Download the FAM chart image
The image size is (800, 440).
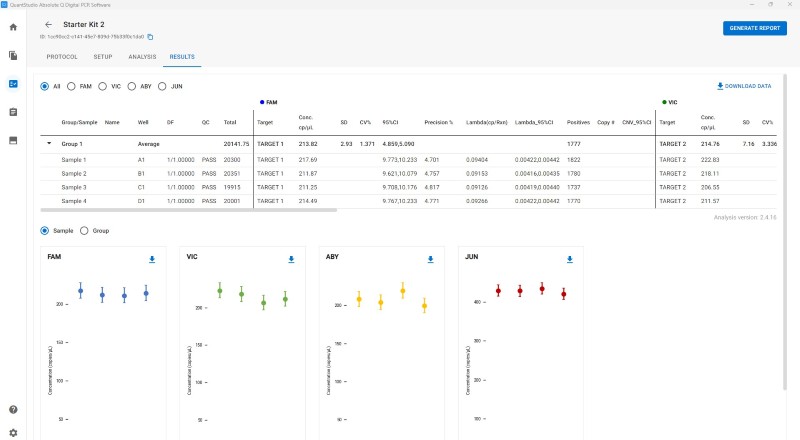click(152, 259)
